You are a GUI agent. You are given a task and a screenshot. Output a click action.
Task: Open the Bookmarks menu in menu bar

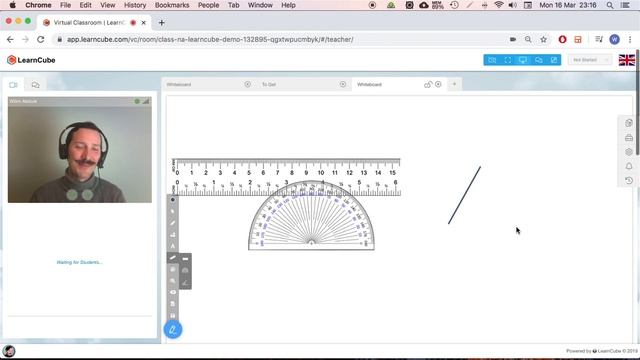point(172,5)
